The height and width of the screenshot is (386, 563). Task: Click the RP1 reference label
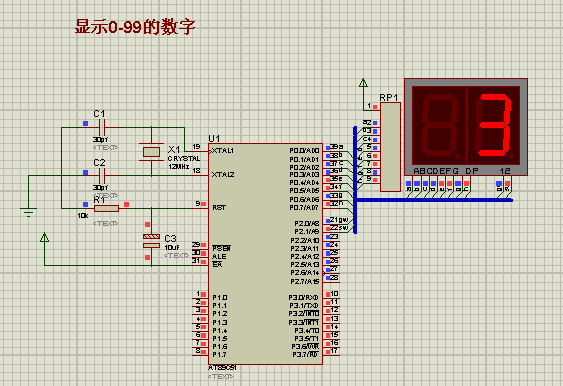[x=389, y=98]
